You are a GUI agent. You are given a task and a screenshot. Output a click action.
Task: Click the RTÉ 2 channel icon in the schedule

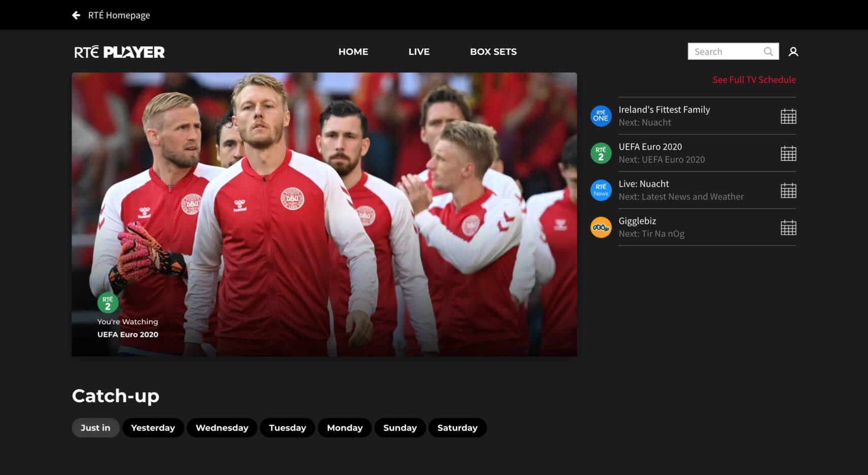pyautogui.click(x=600, y=153)
